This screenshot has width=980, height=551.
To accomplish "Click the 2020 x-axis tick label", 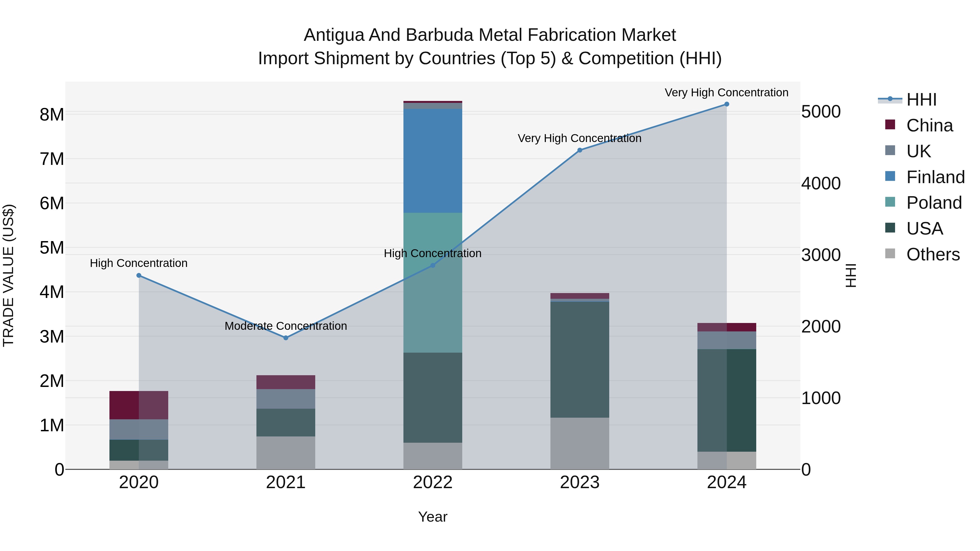I will pos(139,482).
